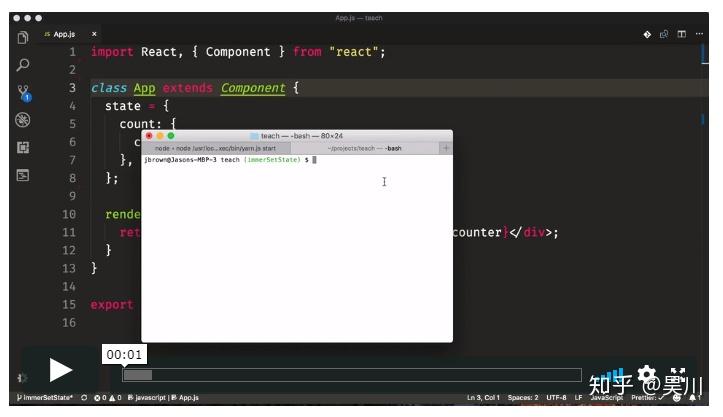Open the editor's more actions ellipsis menu
Screen dimensions: 723x417
pyautogui.click(x=699, y=34)
